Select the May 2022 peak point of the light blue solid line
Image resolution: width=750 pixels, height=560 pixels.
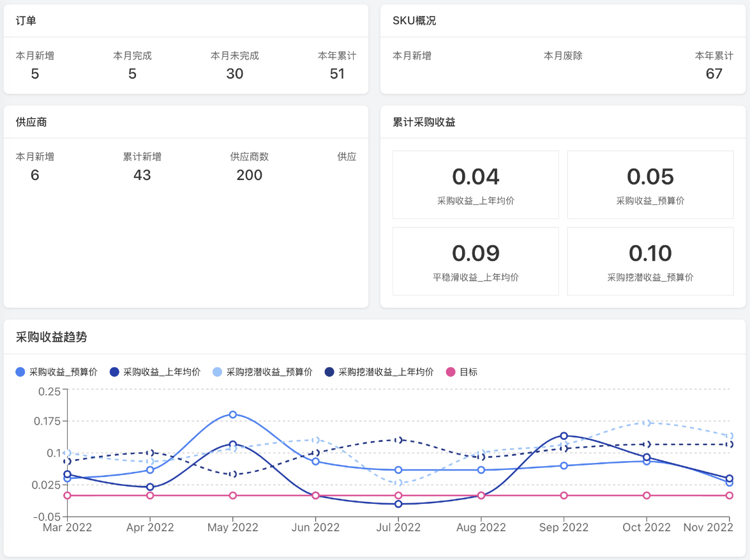click(x=233, y=414)
